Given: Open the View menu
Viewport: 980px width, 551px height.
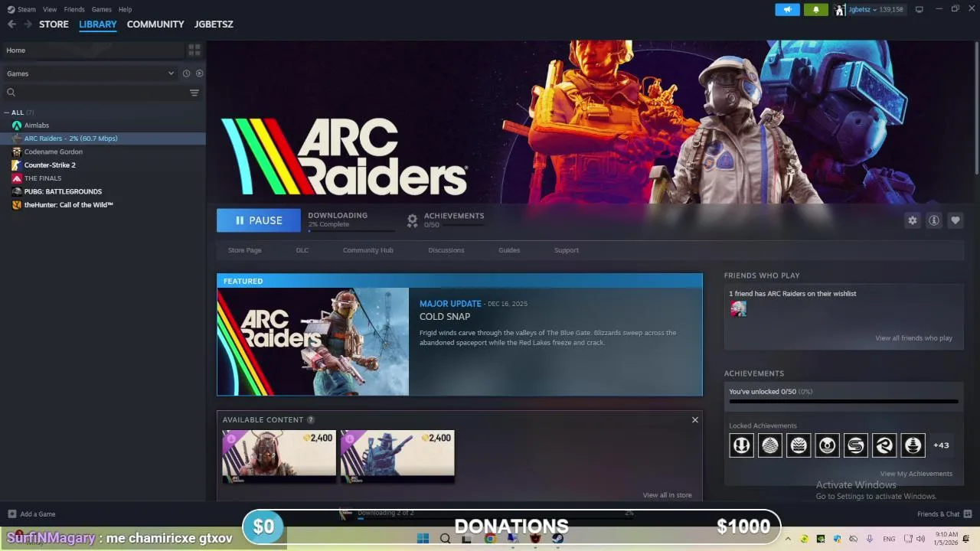Looking at the screenshot, I should [50, 9].
